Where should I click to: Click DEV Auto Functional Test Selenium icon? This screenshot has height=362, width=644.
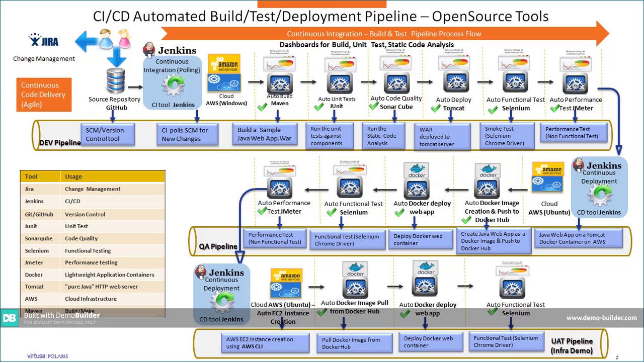(x=515, y=83)
